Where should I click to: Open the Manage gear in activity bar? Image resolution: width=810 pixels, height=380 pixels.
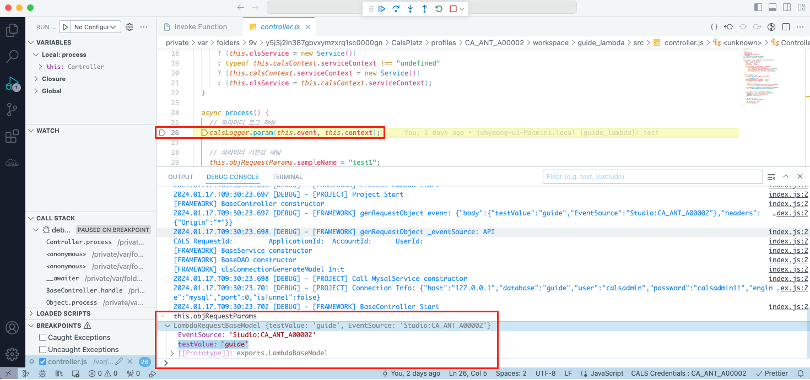coord(11,354)
